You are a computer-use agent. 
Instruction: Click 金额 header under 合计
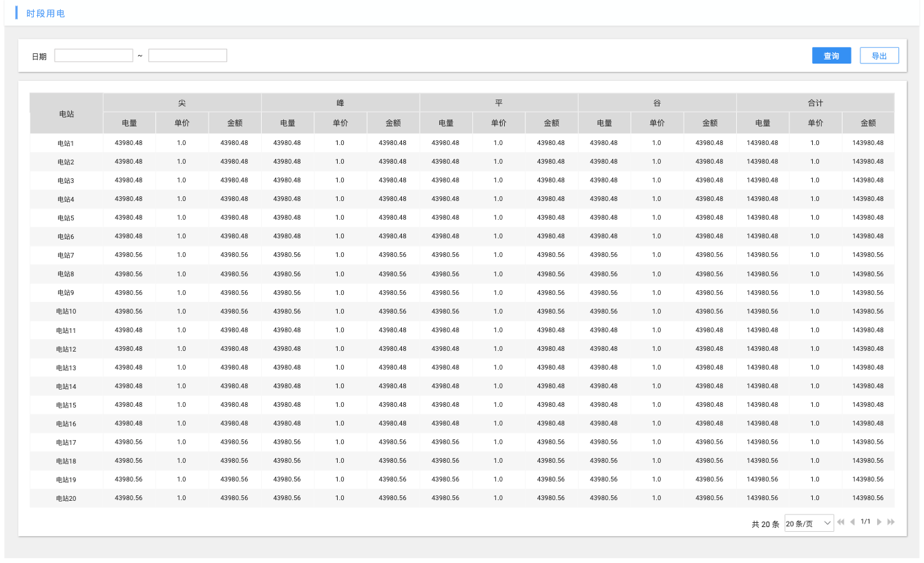coord(868,123)
